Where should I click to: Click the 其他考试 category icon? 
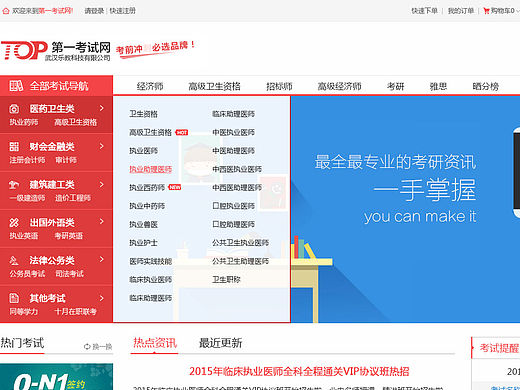point(14,298)
